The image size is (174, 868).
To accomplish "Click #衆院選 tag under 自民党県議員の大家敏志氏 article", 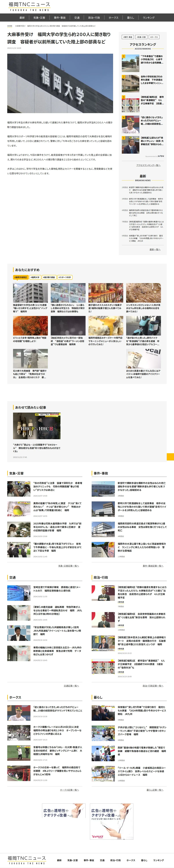I will tap(121, 625).
